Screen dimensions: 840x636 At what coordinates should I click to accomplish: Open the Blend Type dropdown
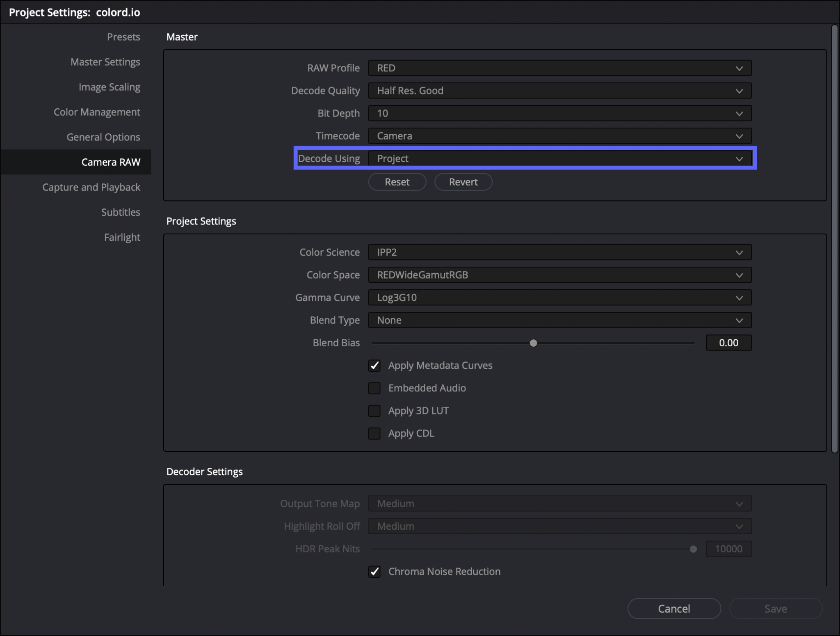click(559, 320)
